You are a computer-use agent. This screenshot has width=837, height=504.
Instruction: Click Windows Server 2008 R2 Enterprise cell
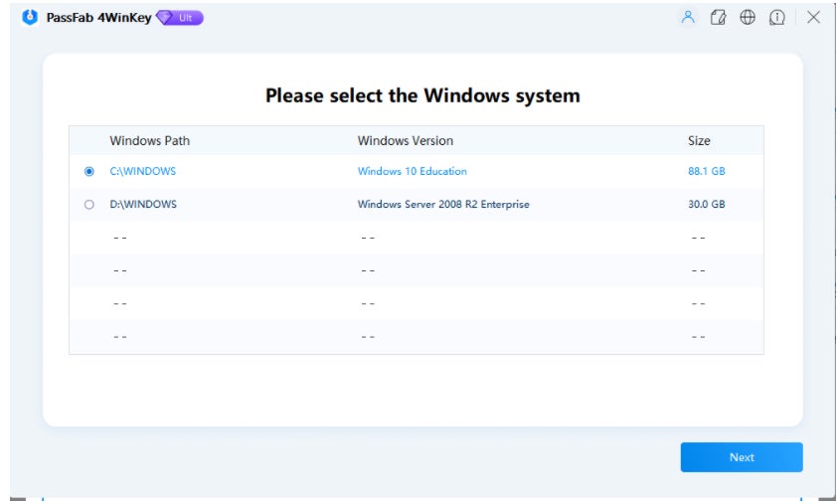click(443, 205)
